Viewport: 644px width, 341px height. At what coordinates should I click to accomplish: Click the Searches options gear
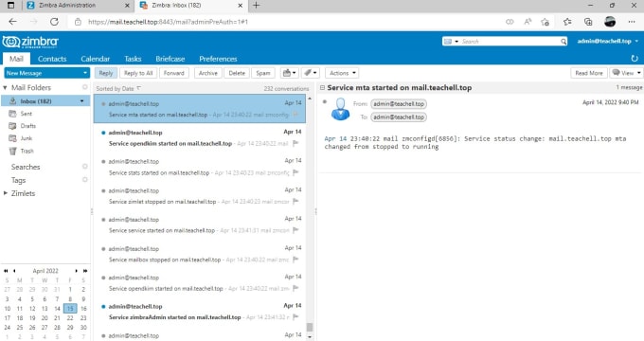pos(84,167)
